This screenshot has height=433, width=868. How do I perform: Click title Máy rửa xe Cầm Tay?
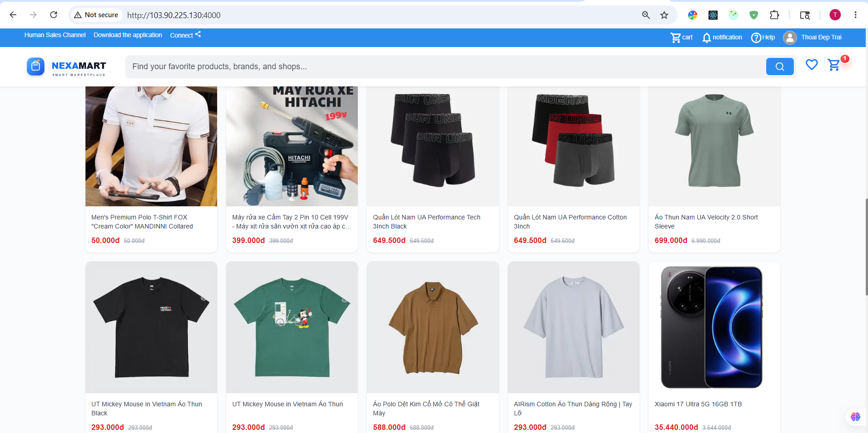291,222
